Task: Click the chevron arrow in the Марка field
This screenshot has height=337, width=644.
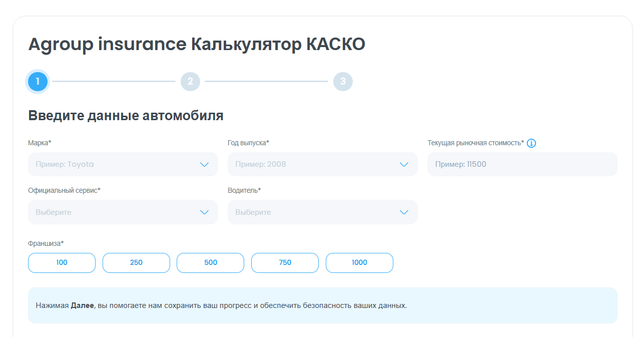Action: tap(204, 164)
